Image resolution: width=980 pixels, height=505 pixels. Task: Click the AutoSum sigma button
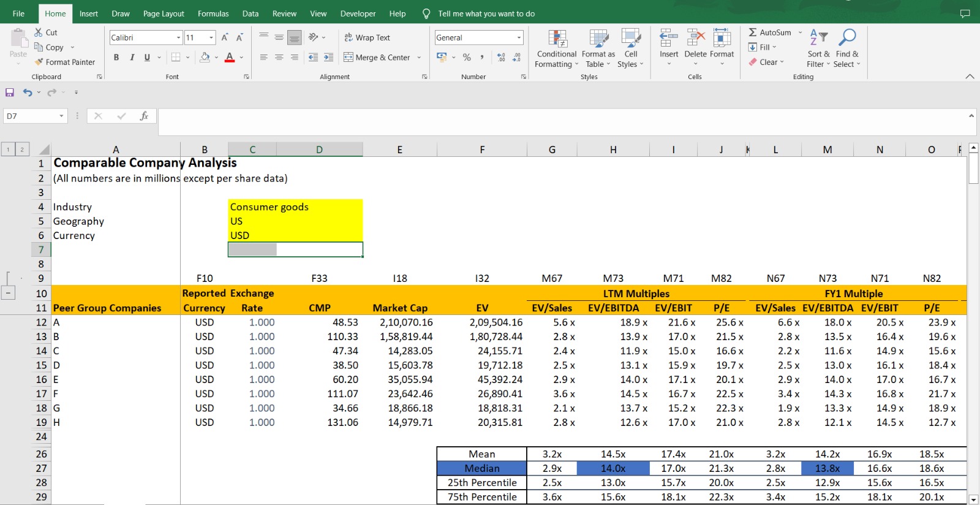[770, 32]
